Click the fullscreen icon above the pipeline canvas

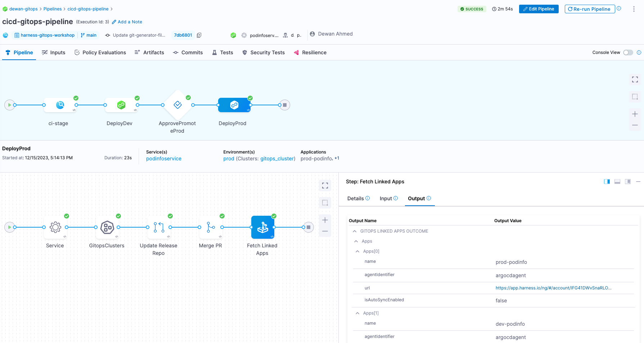click(635, 79)
